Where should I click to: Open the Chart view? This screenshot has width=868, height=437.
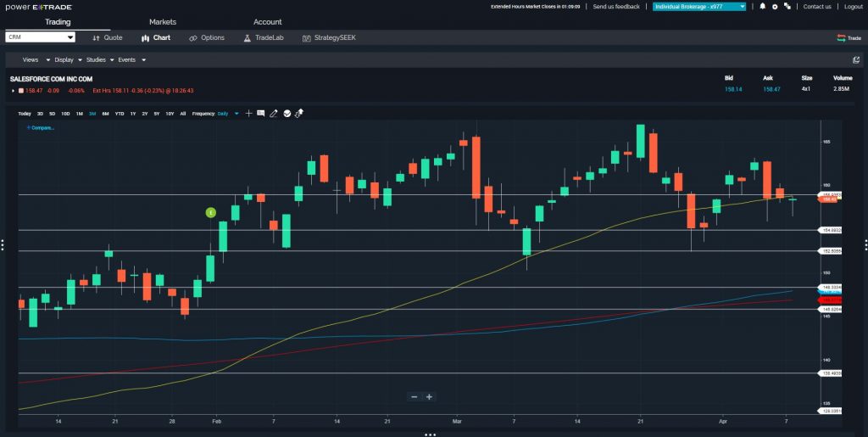pyautogui.click(x=156, y=37)
